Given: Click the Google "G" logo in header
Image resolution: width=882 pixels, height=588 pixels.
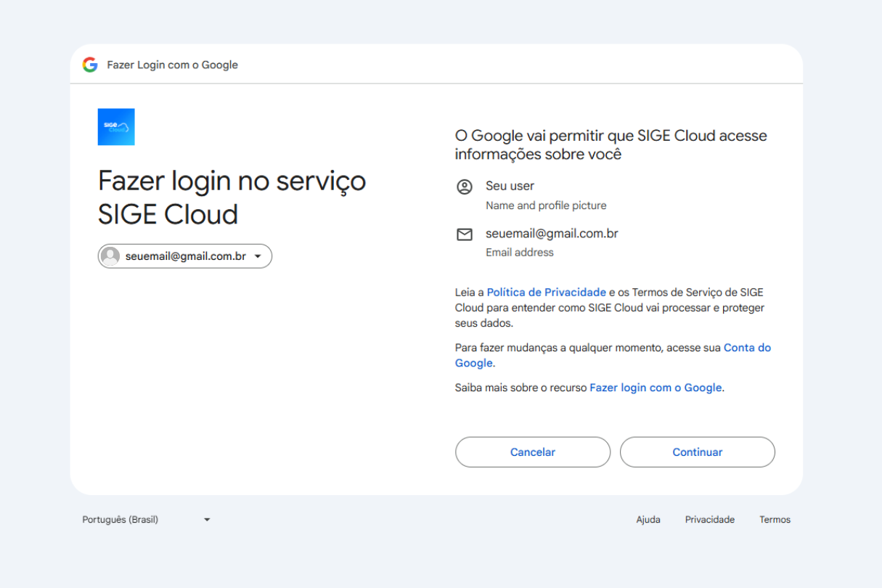Looking at the screenshot, I should [x=90, y=65].
